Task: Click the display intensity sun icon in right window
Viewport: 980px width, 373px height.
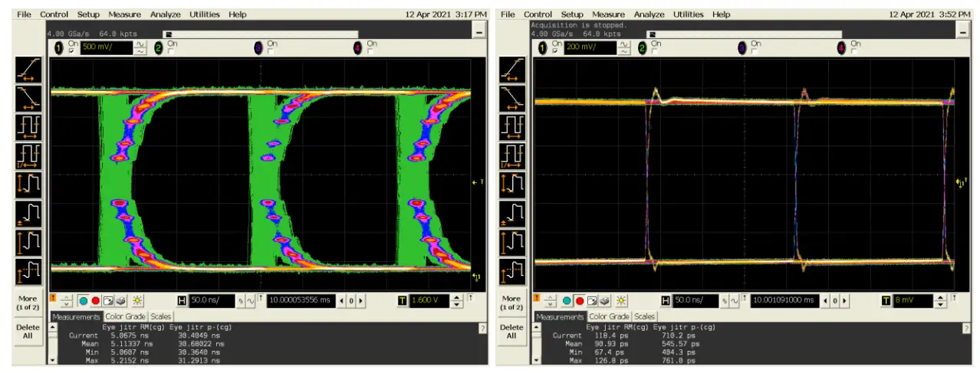Action: tap(621, 301)
